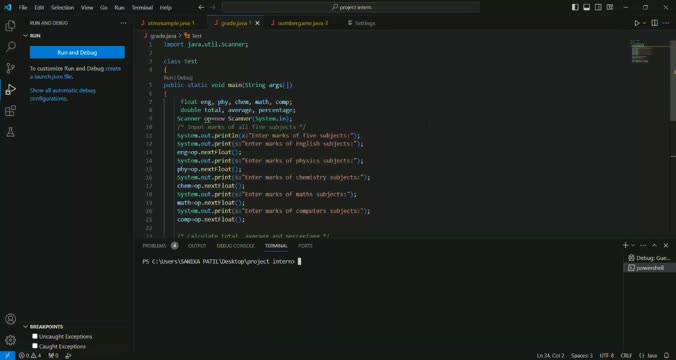The image size is (676, 360).
Task: Open the Accounts icon in activity bar
Action: 10,319
